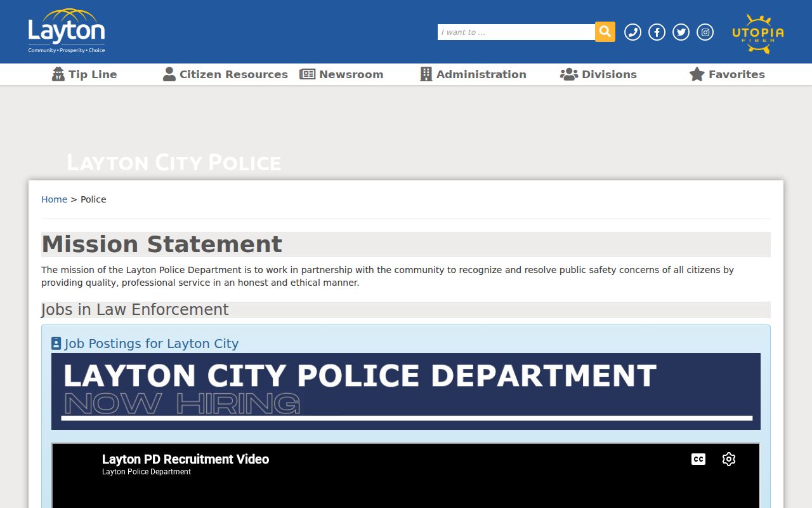Screen dimensions: 812x508
Task: Click Layton Police Department channel name
Action: pyautogui.click(x=147, y=472)
